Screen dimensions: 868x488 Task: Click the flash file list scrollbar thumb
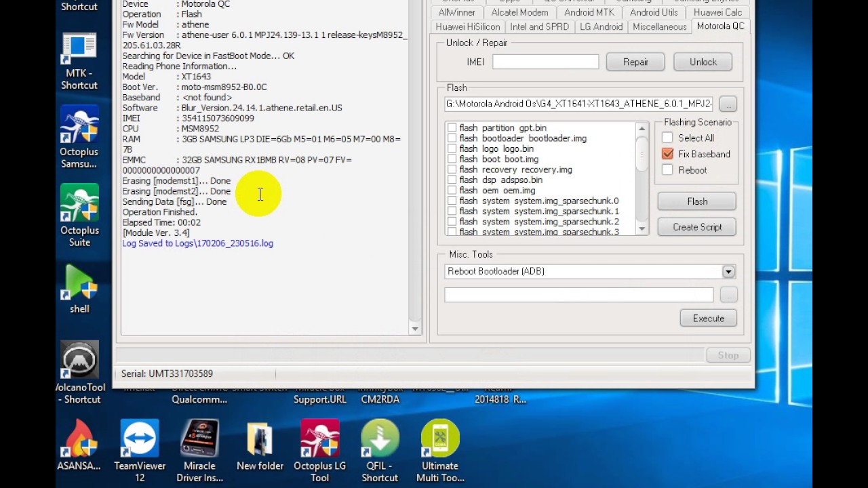pos(642,152)
